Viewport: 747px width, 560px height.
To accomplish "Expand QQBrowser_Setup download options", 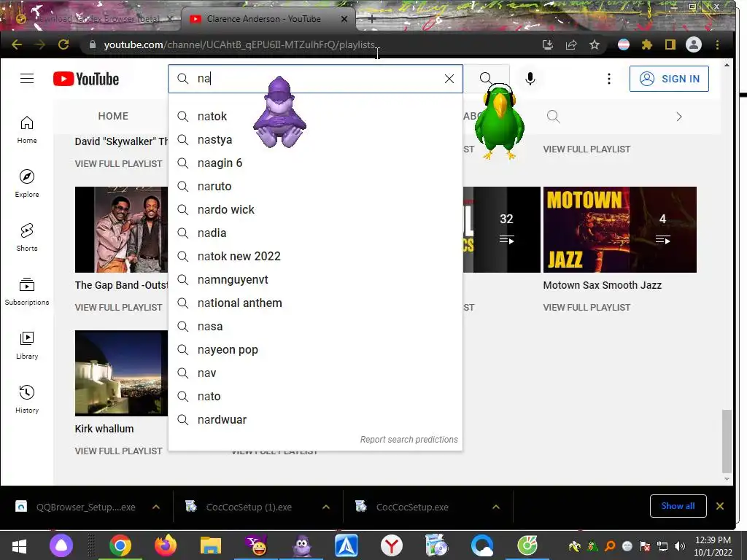I will [156, 507].
